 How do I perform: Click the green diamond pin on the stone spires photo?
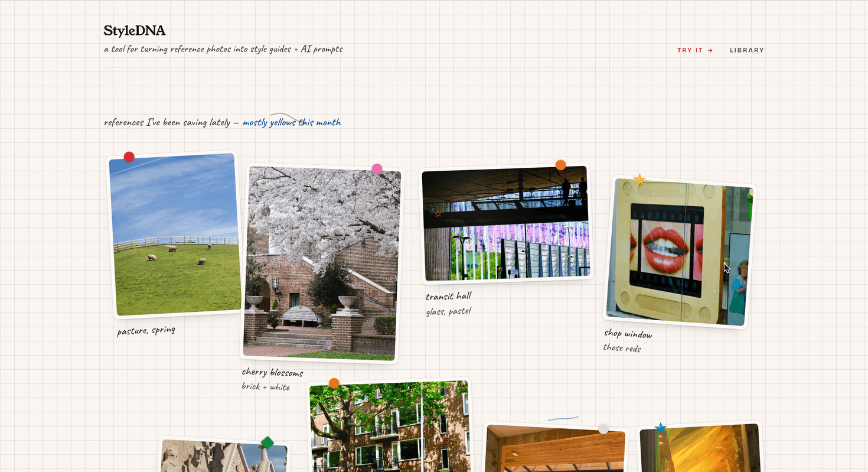[267, 442]
